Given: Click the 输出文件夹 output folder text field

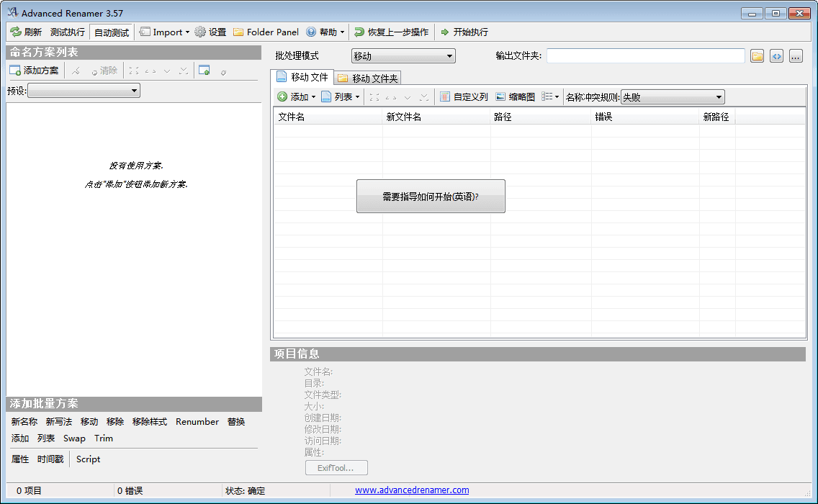Looking at the screenshot, I should coord(645,56).
